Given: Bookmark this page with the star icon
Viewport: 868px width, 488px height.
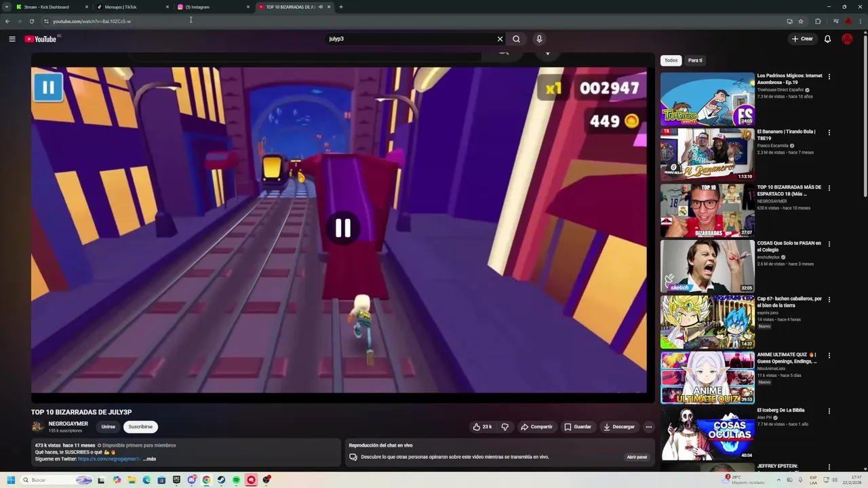Looking at the screenshot, I should [801, 21].
